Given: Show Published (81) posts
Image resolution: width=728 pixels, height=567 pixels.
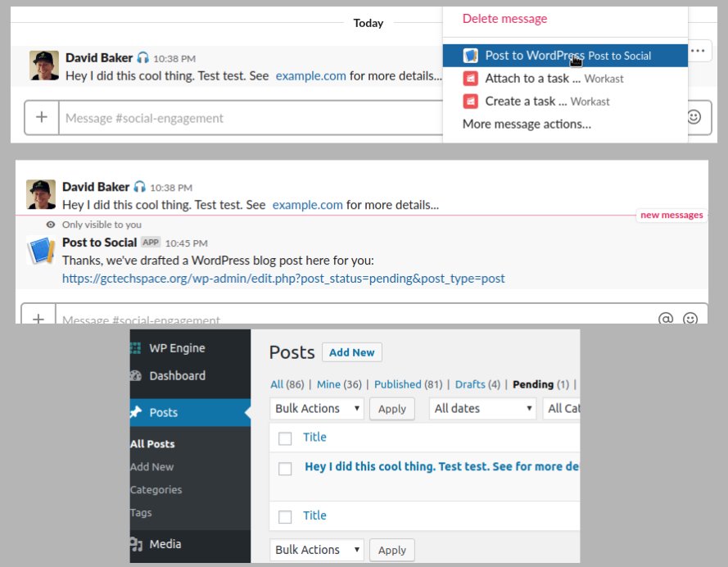Looking at the screenshot, I should (408, 384).
